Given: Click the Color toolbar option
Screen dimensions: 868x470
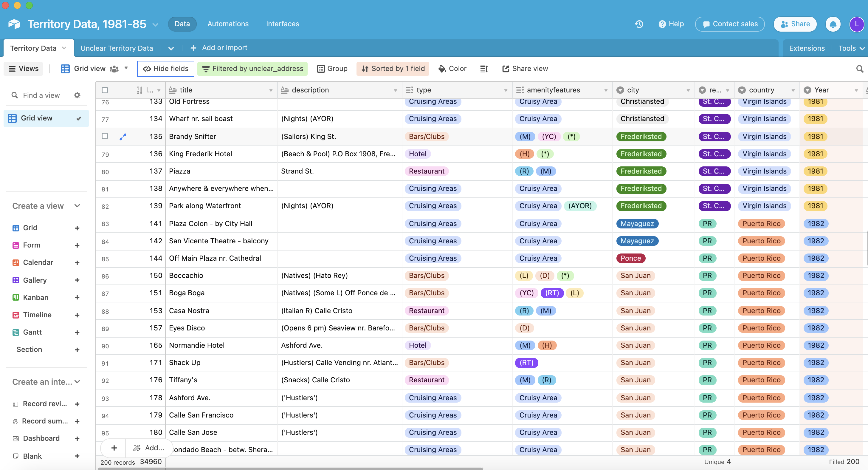Looking at the screenshot, I should (452, 69).
